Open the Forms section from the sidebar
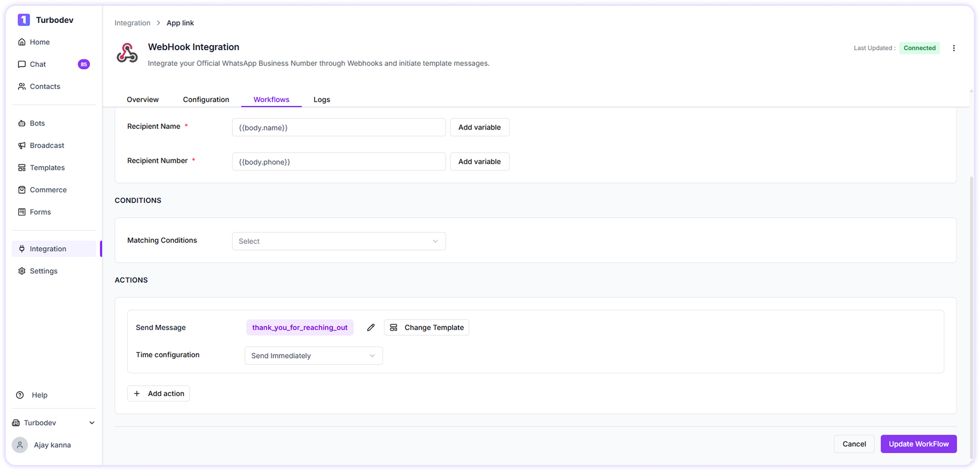Screen dimensions: 980x471 tap(40, 212)
